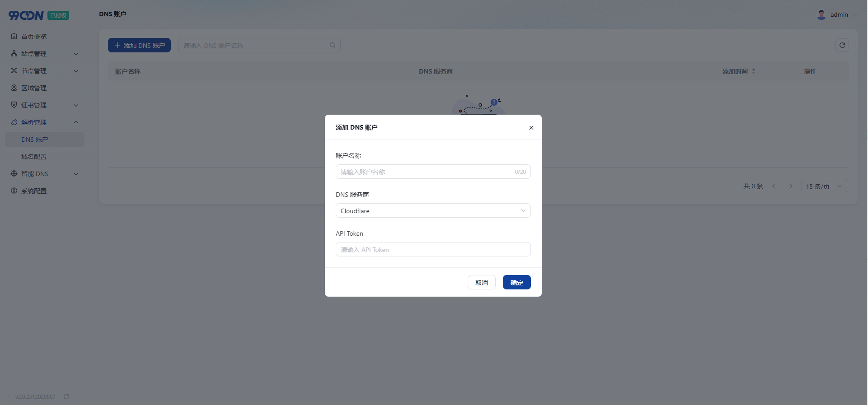Focus the API Token input field
This screenshot has height=405, width=868.
click(433, 250)
